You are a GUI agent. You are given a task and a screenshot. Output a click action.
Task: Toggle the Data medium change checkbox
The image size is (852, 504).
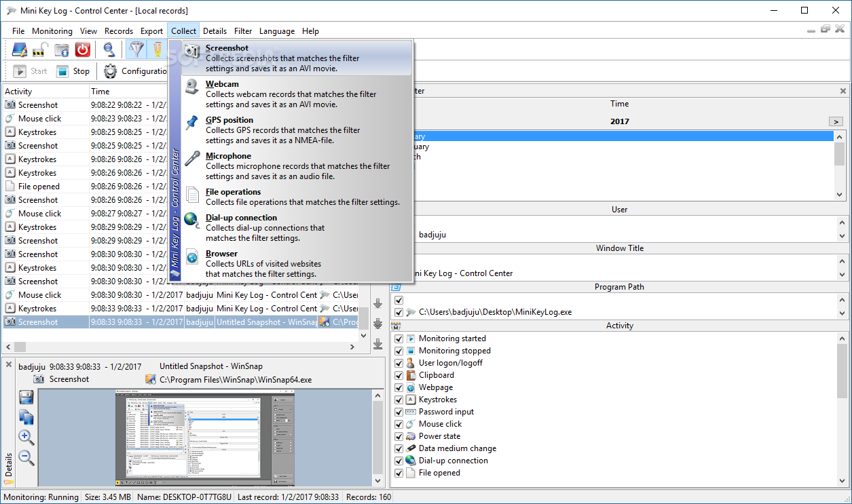click(x=399, y=448)
